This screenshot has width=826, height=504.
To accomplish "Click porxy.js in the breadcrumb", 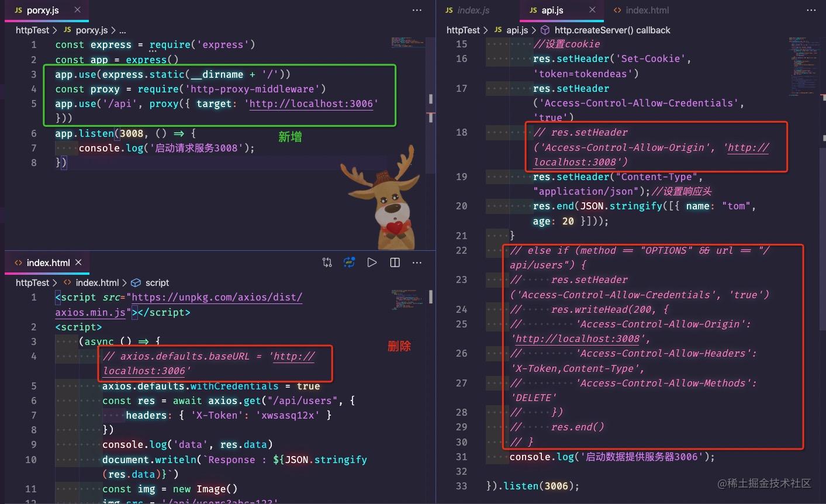I will tap(92, 30).
